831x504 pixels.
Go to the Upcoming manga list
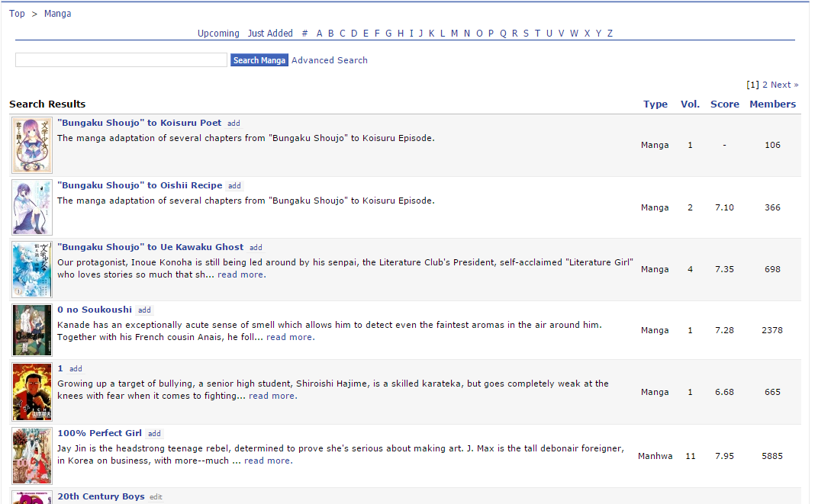[x=218, y=34]
